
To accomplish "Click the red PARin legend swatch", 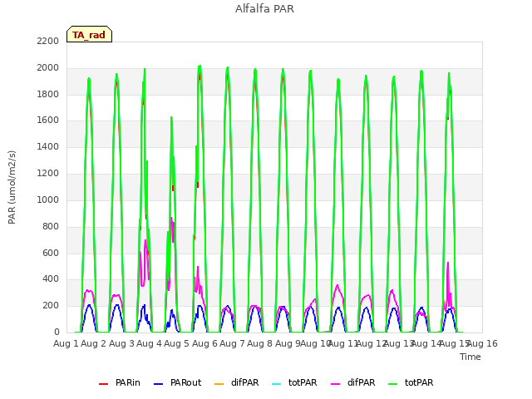I will pos(103,384).
